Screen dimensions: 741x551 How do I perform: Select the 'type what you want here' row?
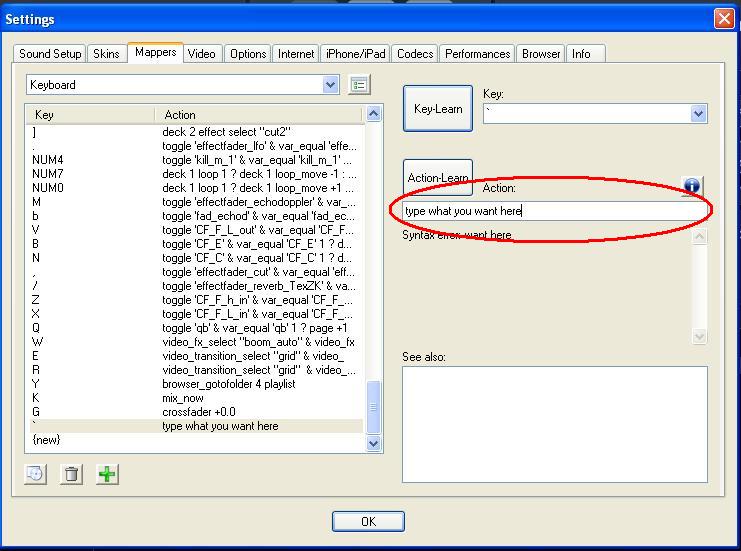click(196, 426)
